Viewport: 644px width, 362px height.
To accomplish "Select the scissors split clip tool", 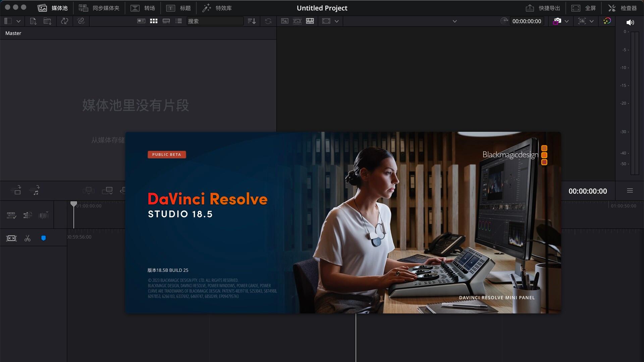I will [28, 238].
